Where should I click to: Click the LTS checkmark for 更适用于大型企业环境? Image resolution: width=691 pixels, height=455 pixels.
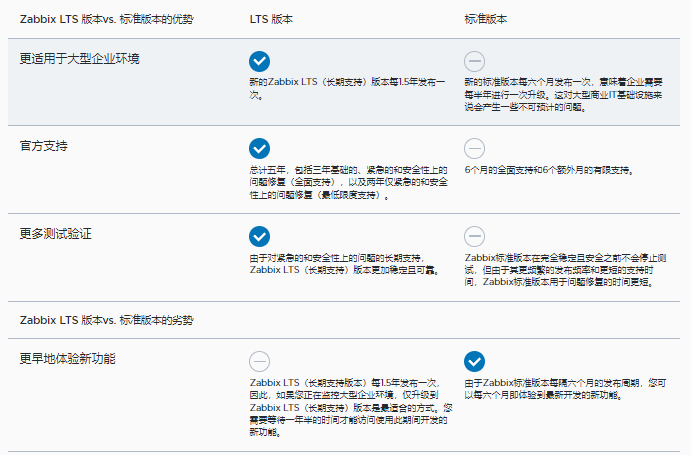click(260, 61)
